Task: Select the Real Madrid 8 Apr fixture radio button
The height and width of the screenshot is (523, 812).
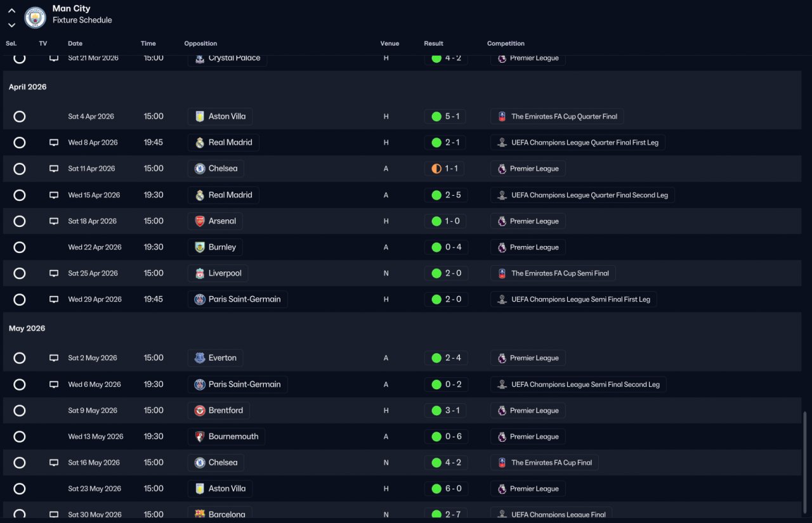Action: tap(20, 143)
